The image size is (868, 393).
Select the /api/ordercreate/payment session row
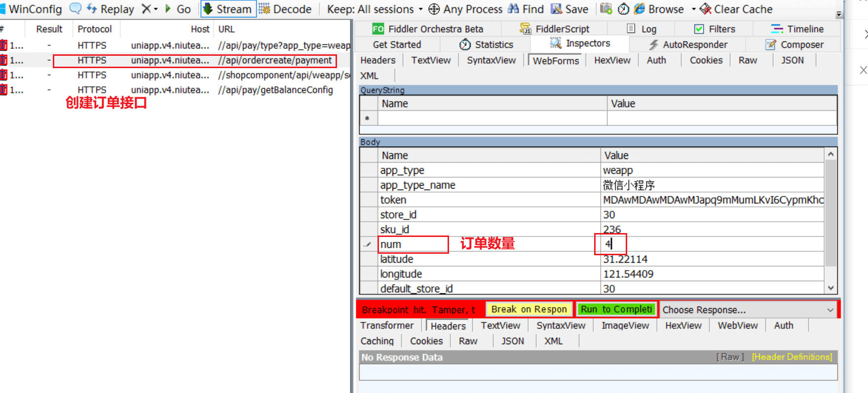point(175,60)
